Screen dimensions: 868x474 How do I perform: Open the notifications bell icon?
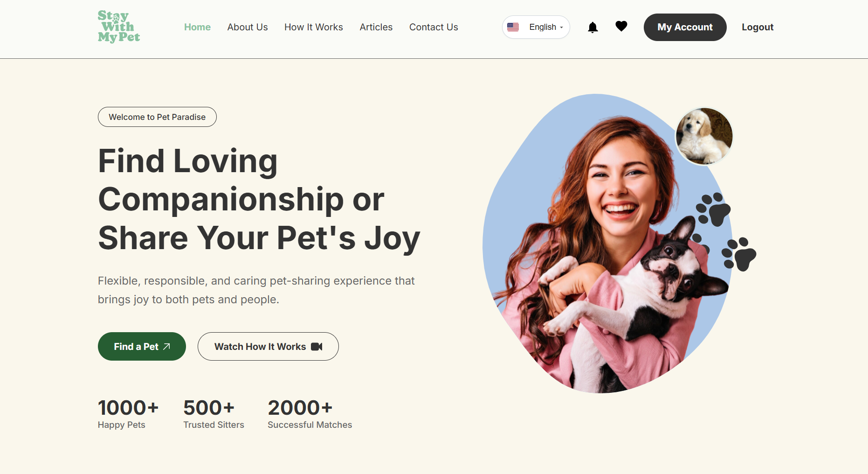(x=592, y=28)
